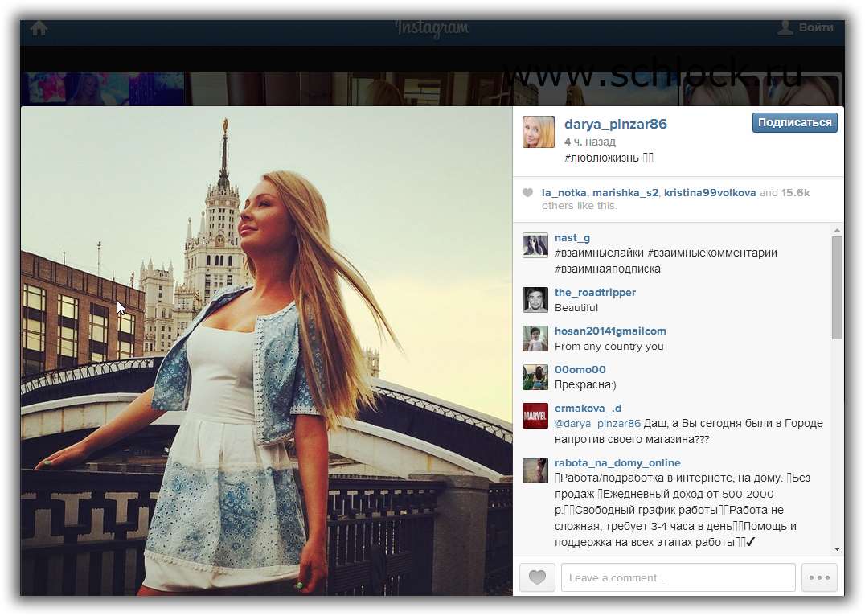Open the rabota_na_domy_online username link
Image resolution: width=865 pixels, height=616 pixels.
click(617, 463)
